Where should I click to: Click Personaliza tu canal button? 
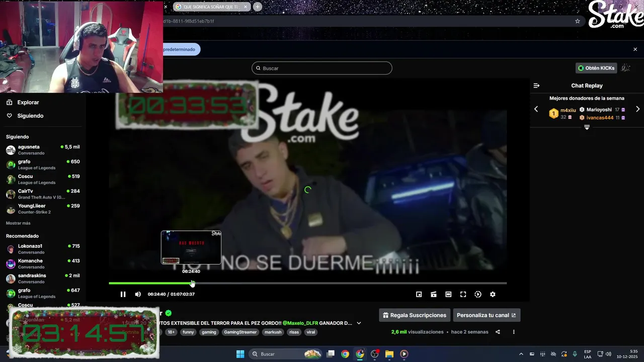487,315
